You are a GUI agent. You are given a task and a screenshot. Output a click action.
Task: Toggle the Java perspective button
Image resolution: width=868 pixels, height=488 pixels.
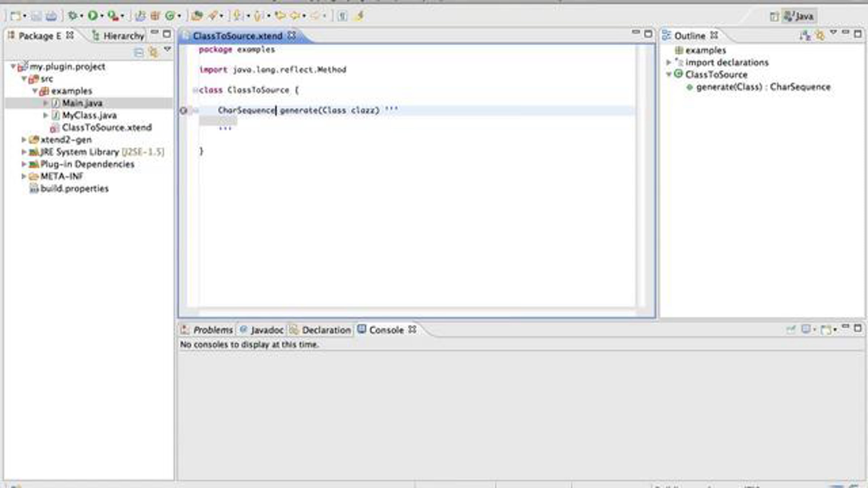coord(799,16)
